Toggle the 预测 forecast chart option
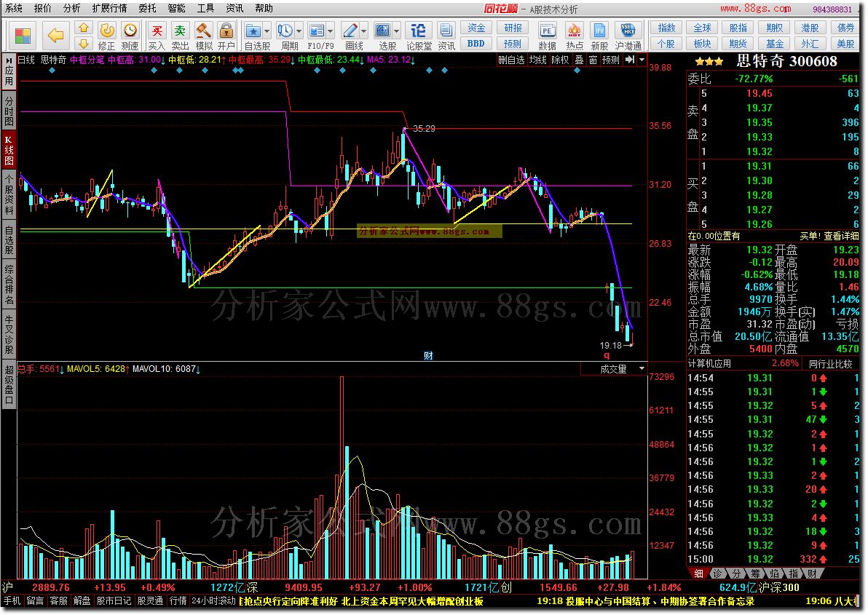The image size is (868, 615). [611, 60]
